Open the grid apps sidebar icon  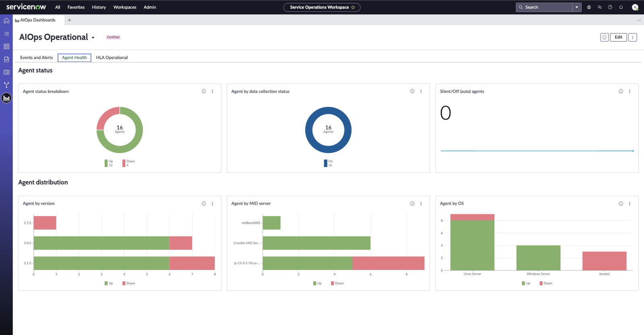6,46
